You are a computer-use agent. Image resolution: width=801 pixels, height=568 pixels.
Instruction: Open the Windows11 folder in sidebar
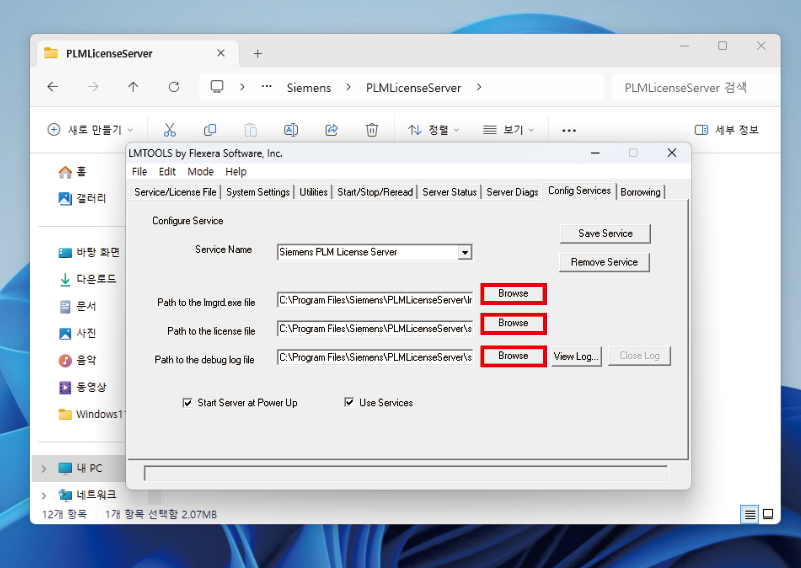pyautogui.click(x=91, y=414)
